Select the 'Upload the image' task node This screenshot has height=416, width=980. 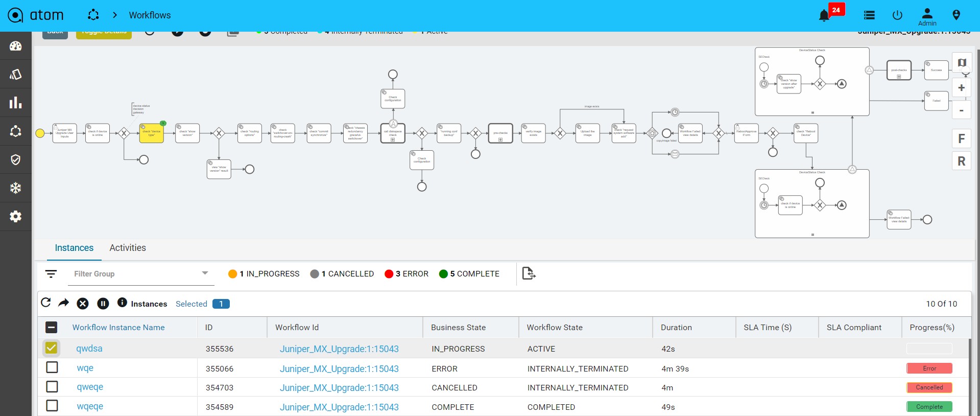(x=587, y=133)
